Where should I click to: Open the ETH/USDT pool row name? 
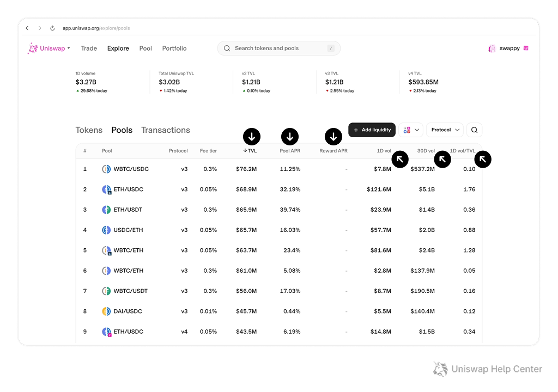128,210
